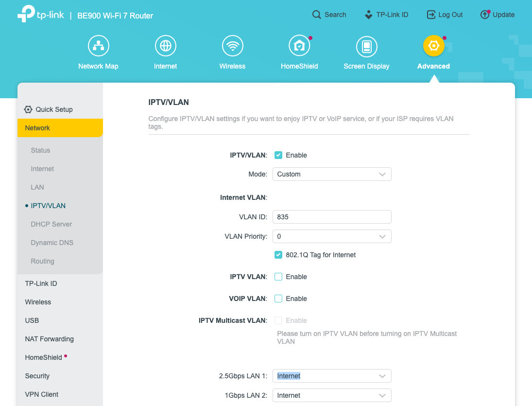Open the Wireless signal icon
The height and width of the screenshot is (406, 532).
(232, 46)
